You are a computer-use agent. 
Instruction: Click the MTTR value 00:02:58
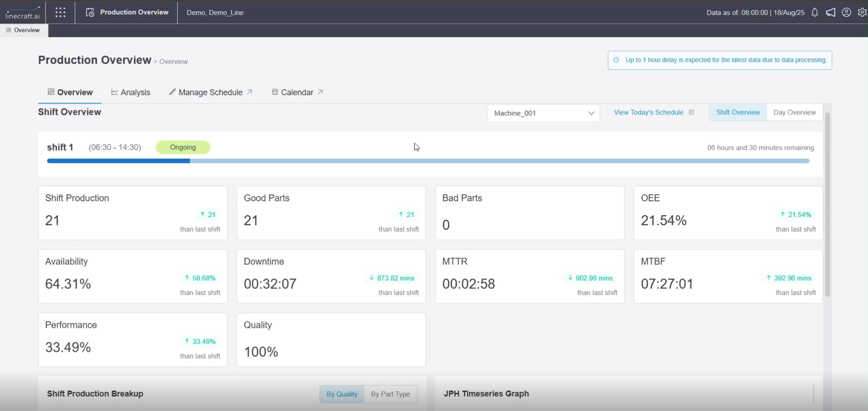[x=468, y=284]
